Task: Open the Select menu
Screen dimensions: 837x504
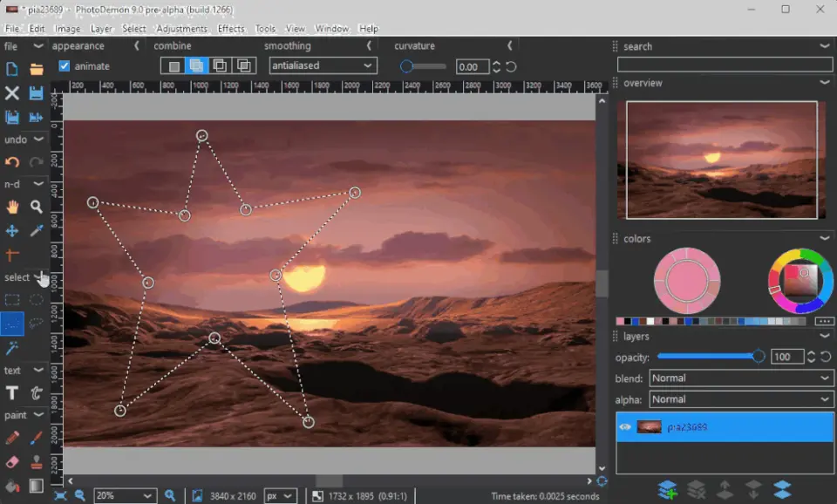Action: (134, 28)
